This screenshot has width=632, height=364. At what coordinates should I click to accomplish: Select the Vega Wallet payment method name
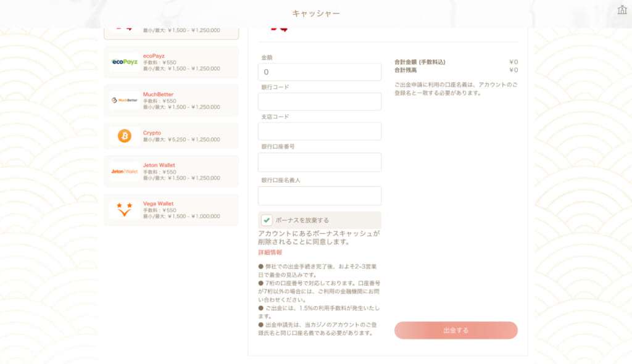(158, 204)
